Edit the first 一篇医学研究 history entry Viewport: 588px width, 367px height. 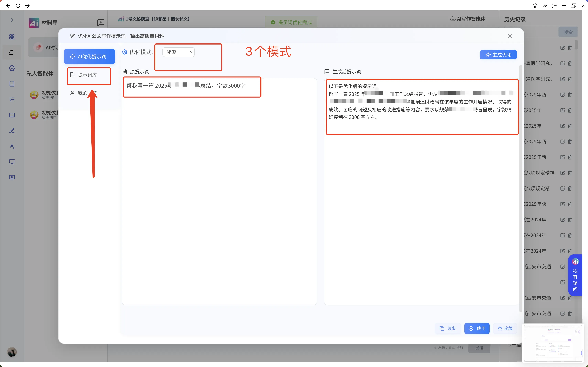[x=562, y=63]
